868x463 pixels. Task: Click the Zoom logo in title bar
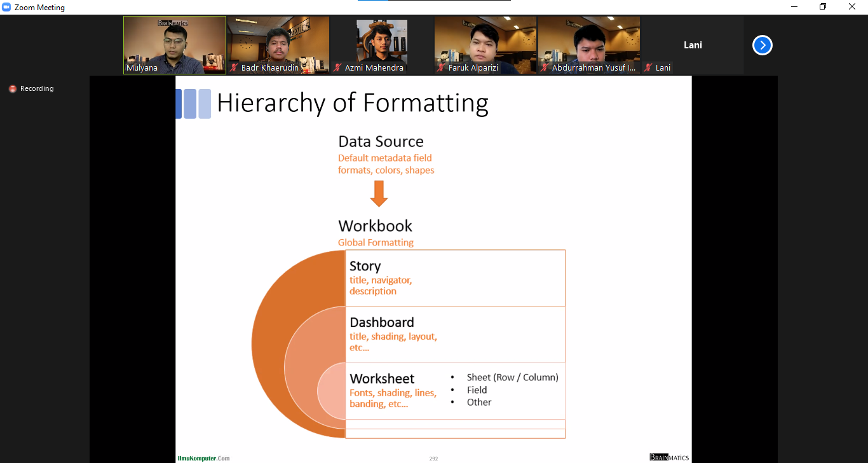[x=7, y=8]
